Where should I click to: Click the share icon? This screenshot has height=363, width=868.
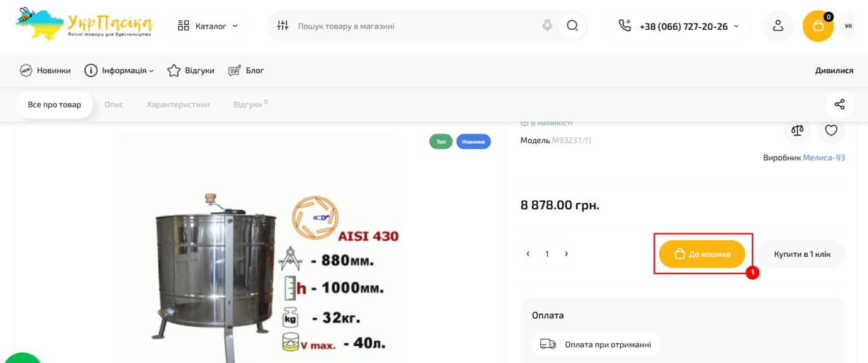coord(839,104)
